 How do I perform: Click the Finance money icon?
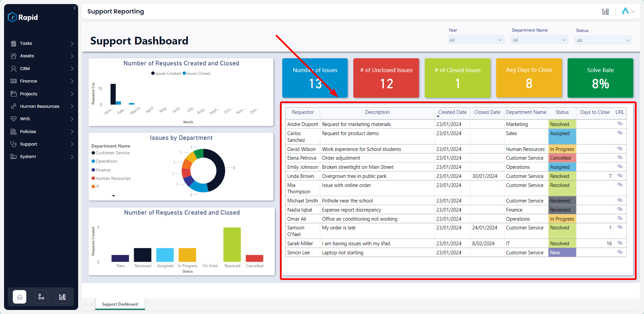point(13,81)
